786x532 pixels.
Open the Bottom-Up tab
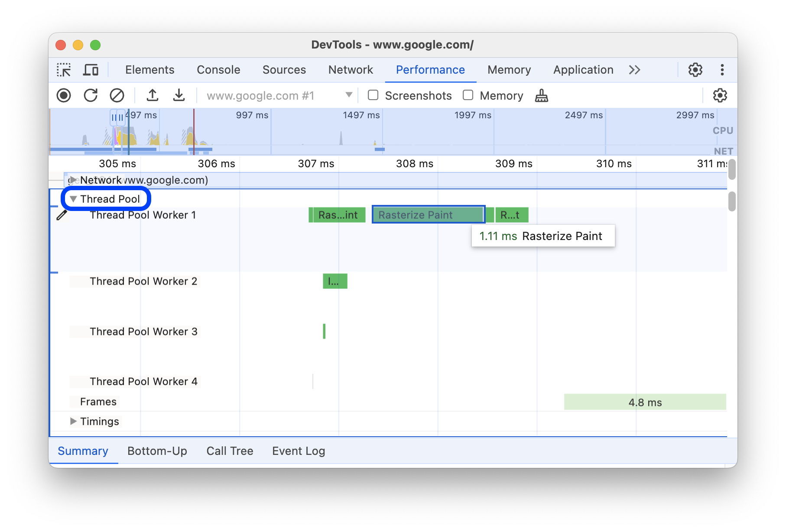coord(157,451)
